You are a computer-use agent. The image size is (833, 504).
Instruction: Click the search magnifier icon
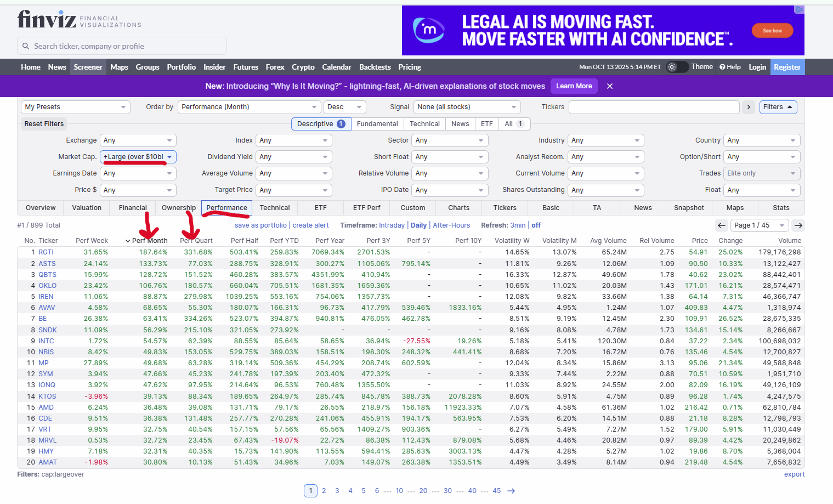[x=26, y=46]
